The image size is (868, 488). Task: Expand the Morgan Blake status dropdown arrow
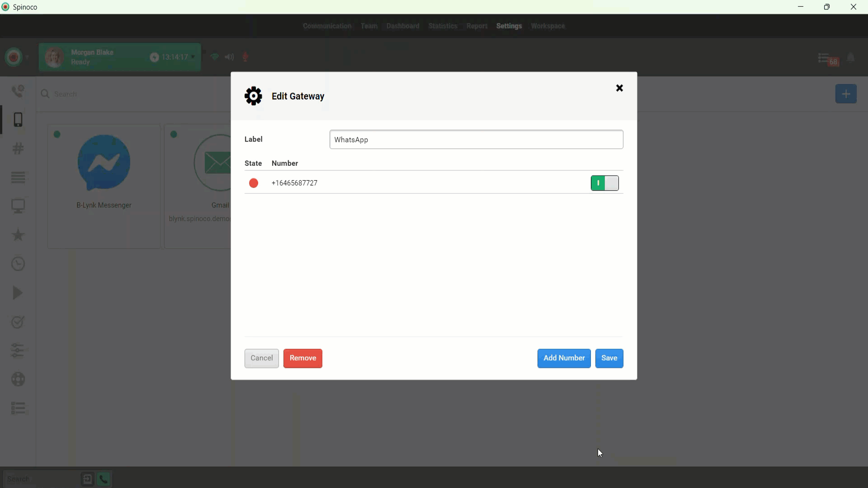tap(193, 57)
